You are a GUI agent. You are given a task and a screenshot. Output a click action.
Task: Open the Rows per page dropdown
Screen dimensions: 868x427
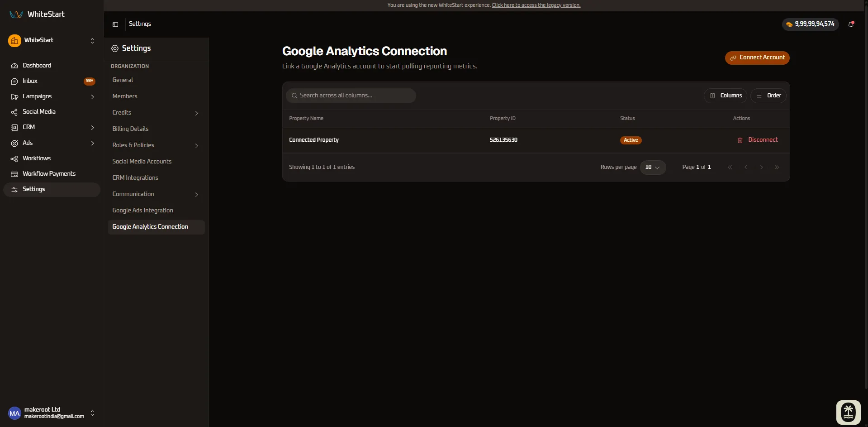tap(653, 167)
